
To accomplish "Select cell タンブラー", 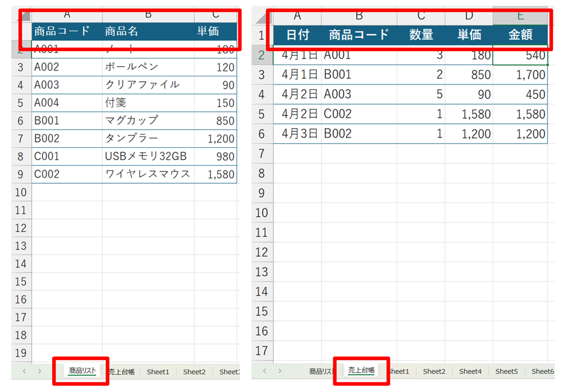I will click(x=148, y=139).
